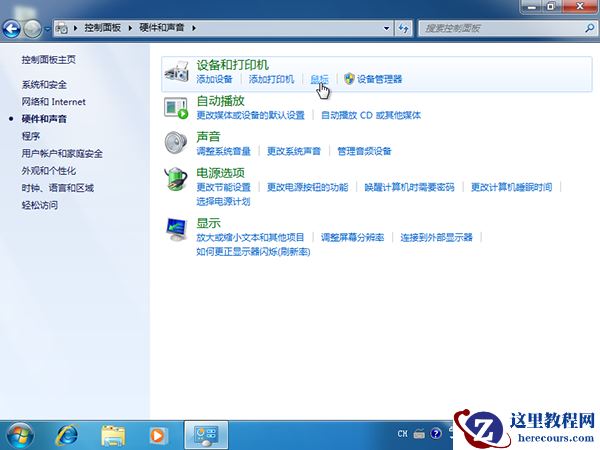Click the 选择电源计划 link

click(223, 202)
